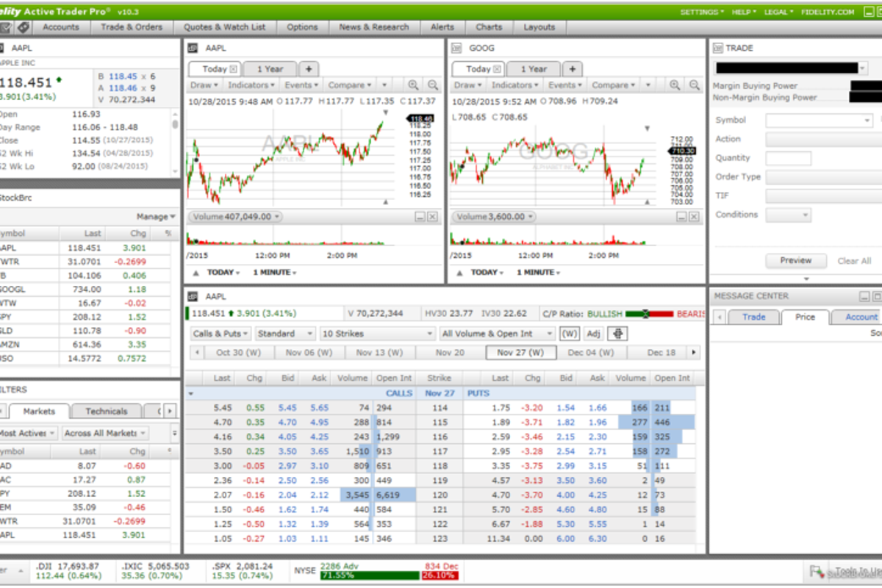This screenshot has width=882, height=588.
Task: Toggle the Adj adjusted options button
Action: pyautogui.click(x=593, y=334)
